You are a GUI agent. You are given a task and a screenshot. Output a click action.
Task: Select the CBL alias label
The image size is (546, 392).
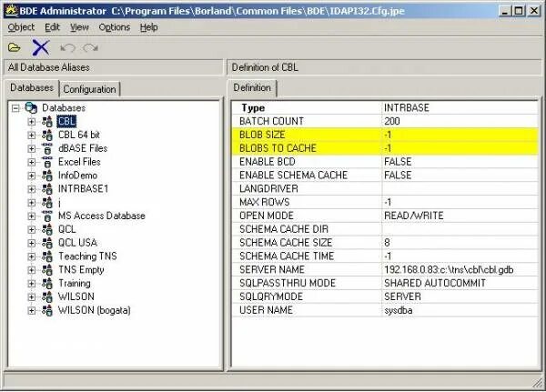[x=66, y=121]
